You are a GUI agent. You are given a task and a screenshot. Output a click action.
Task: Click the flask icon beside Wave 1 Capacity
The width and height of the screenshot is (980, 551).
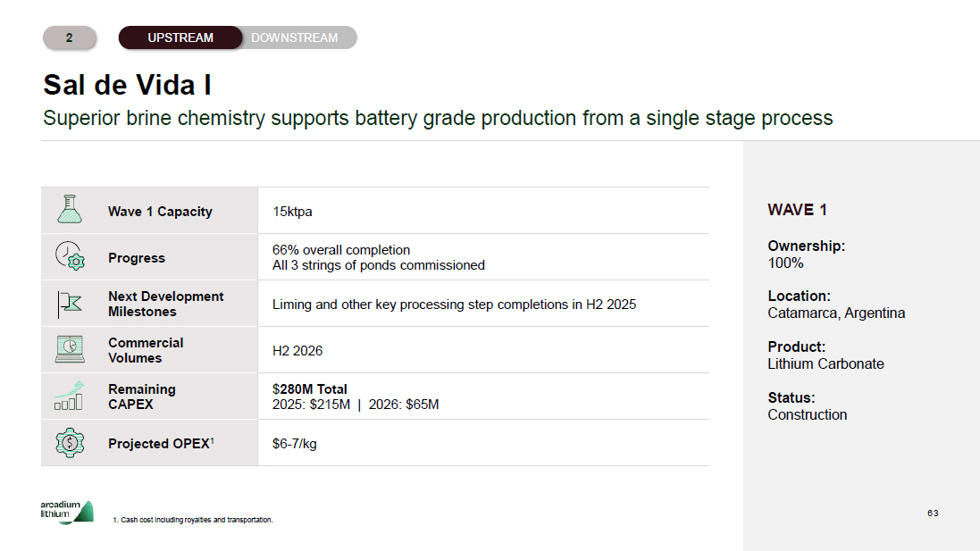(69, 211)
